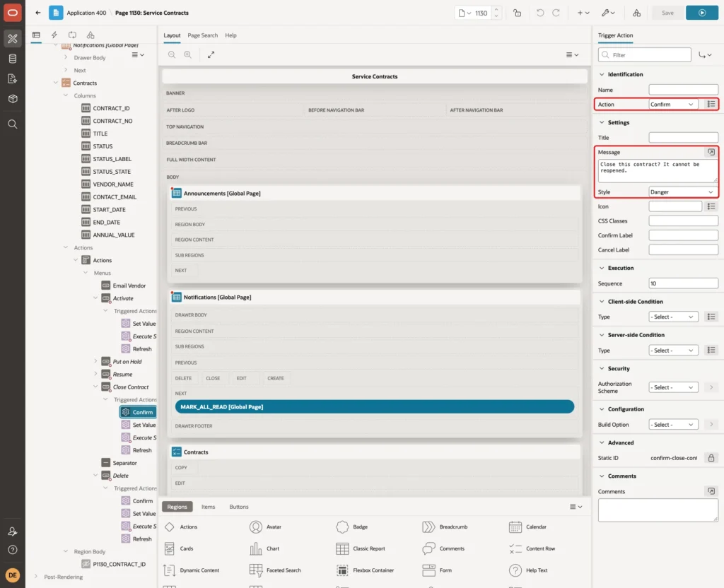This screenshot has width=724, height=588.
Task: Select the MARK_ALL_READ button in layout
Action: pyautogui.click(x=375, y=406)
